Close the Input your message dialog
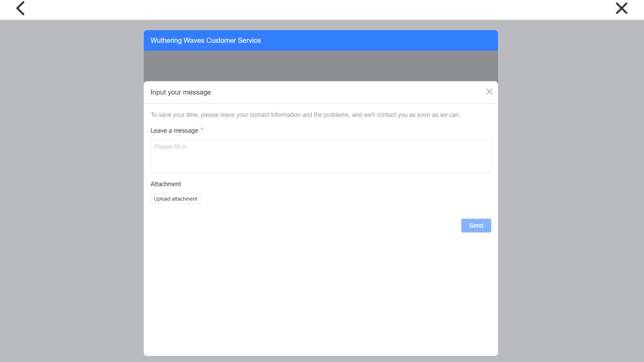 tap(489, 92)
